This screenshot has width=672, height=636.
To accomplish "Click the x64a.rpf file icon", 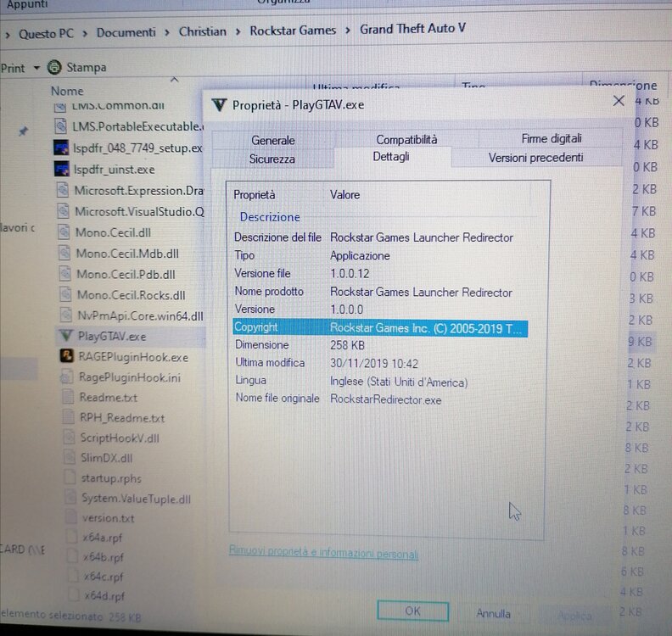I will click(x=72, y=537).
